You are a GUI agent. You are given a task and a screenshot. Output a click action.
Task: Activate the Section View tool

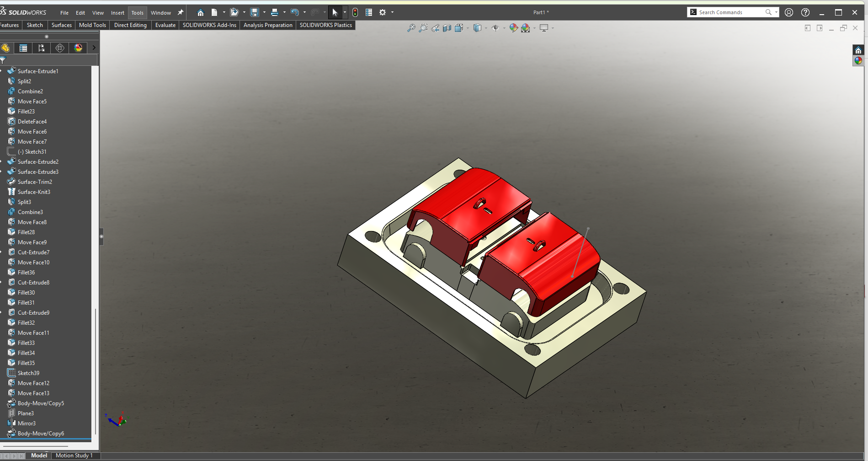pos(447,28)
